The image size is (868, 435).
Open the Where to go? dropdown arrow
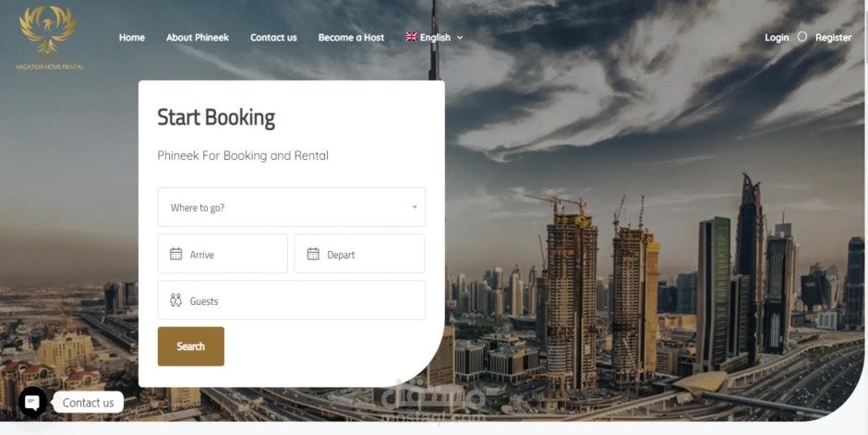[414, 208]
